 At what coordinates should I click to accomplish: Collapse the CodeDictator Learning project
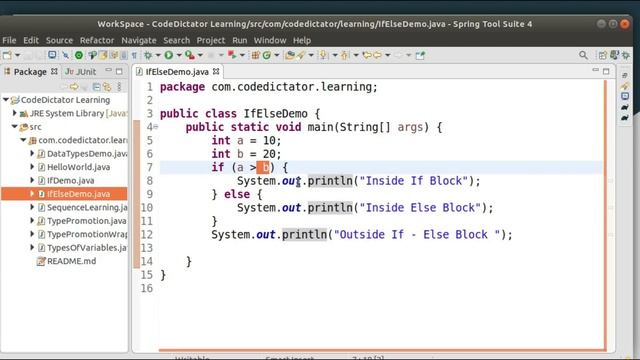pyautogui.click(x=6, y=100)
